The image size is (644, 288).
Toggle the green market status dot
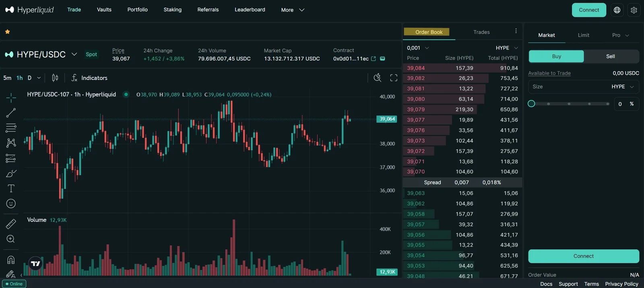(x=126, y=95)
